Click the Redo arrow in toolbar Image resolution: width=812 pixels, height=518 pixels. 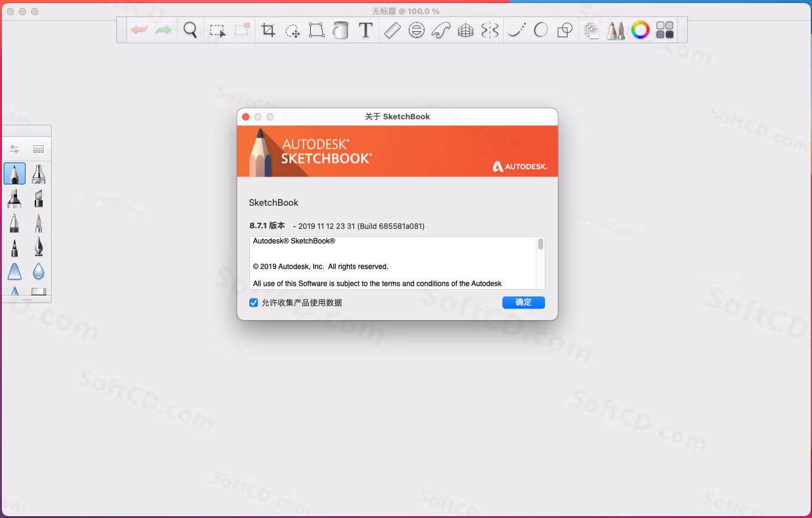(x=164, y=30)
